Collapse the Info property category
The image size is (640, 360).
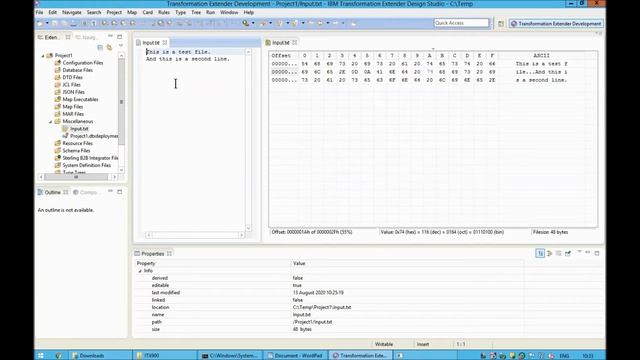tap(140, 271)
